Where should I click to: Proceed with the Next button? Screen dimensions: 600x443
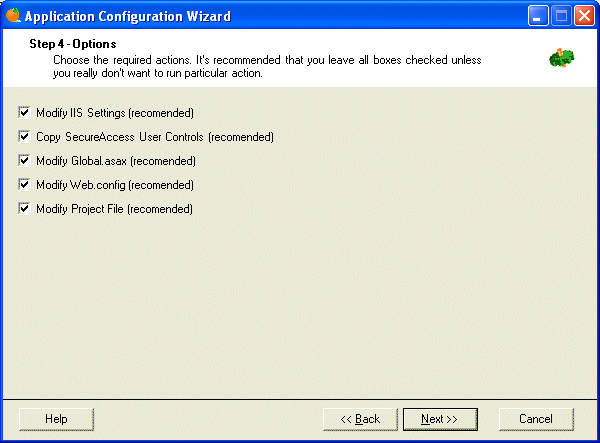(440, 419)
